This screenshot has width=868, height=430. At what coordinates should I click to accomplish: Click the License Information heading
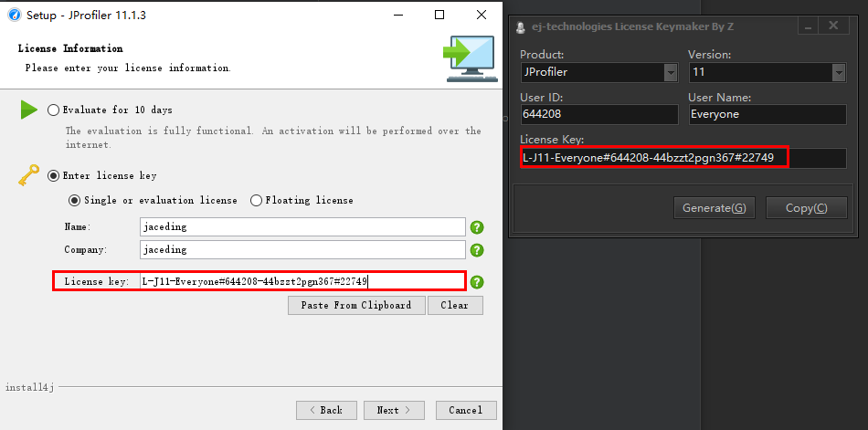click(70, 48)
